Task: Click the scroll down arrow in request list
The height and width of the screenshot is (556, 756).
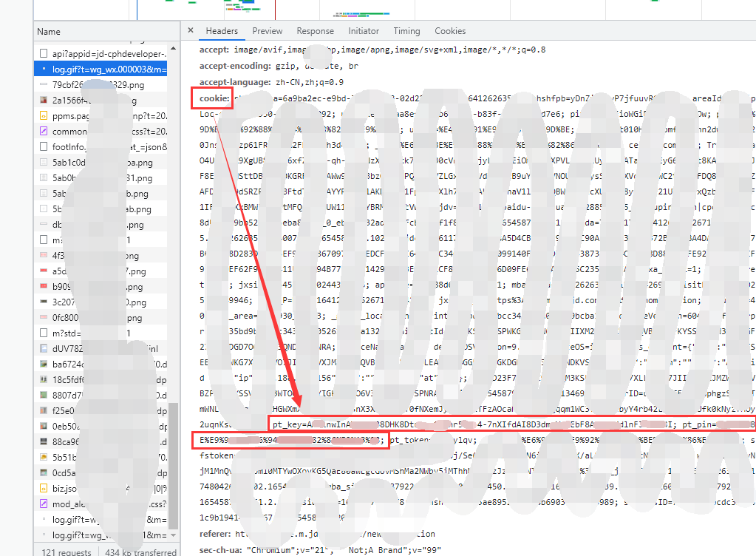Action: coord(173,535)
